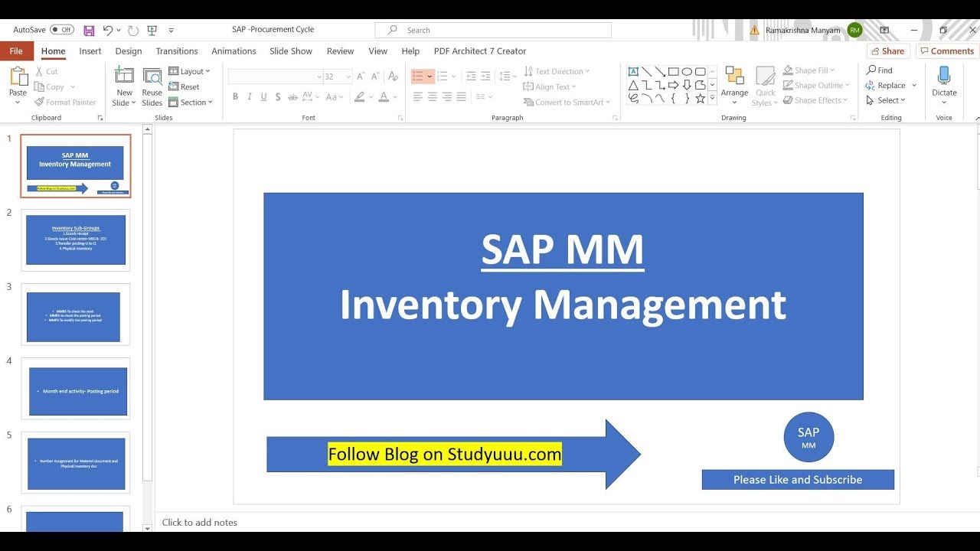This screenshot has height=551, width=980.
Task: Center text alignment icon
Action: 433,97
